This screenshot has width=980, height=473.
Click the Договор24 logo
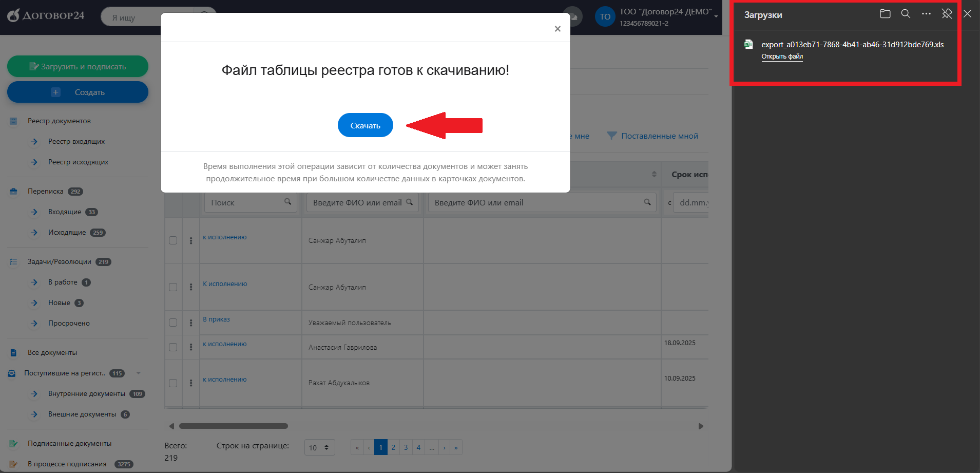click(x=46, y=15)
